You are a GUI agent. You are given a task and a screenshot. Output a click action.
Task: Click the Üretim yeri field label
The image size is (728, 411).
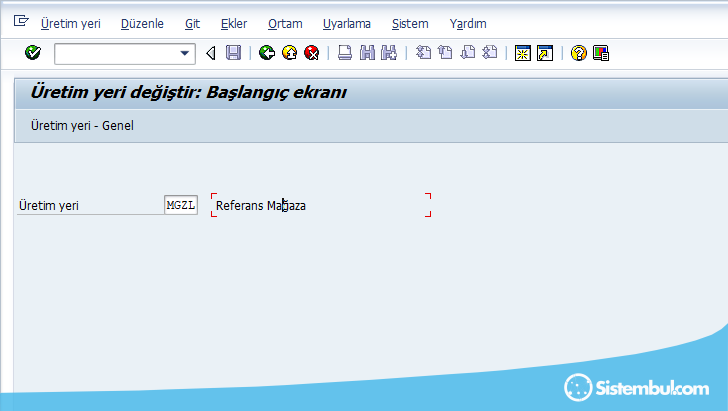click(x=49, y=206)
